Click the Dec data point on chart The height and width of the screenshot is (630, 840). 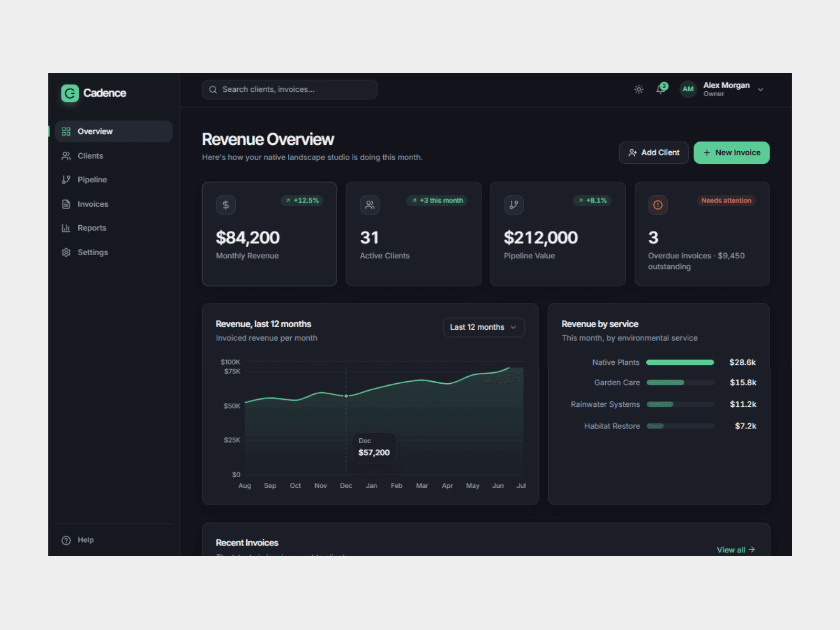pyautogui.click(x=346, y=396)
